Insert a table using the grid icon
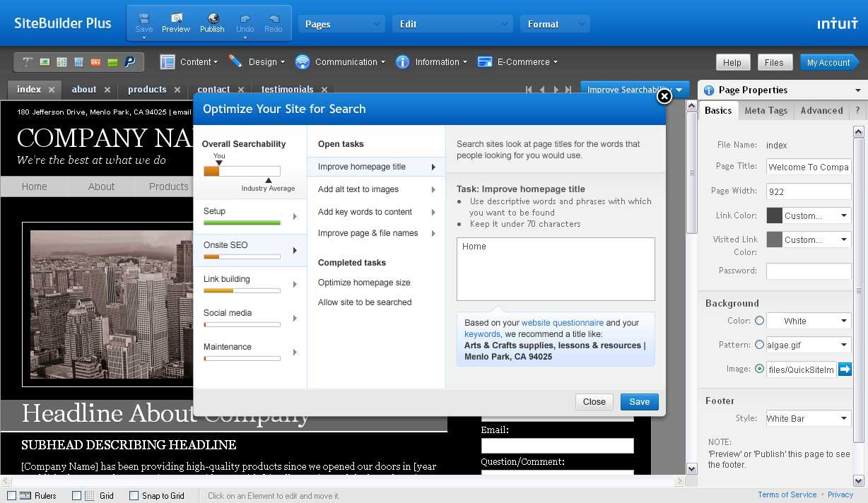 tap(61, 62)
